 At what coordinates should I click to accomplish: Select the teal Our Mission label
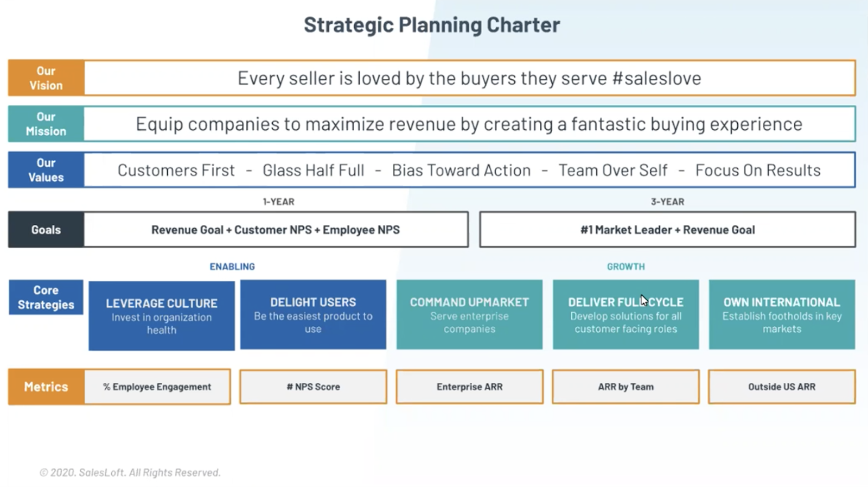pos(46,124)
